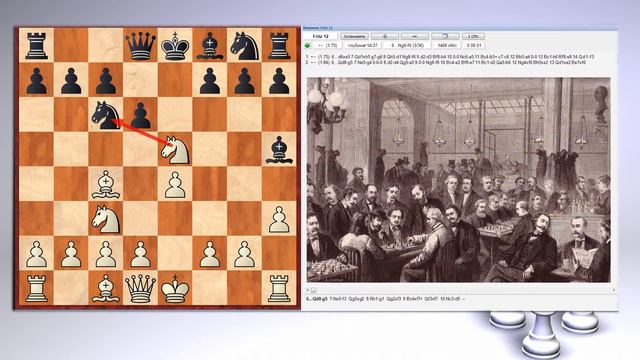
Task: Select the white pawn on d2
Action: pyautogui.click(x=140, y=254)
